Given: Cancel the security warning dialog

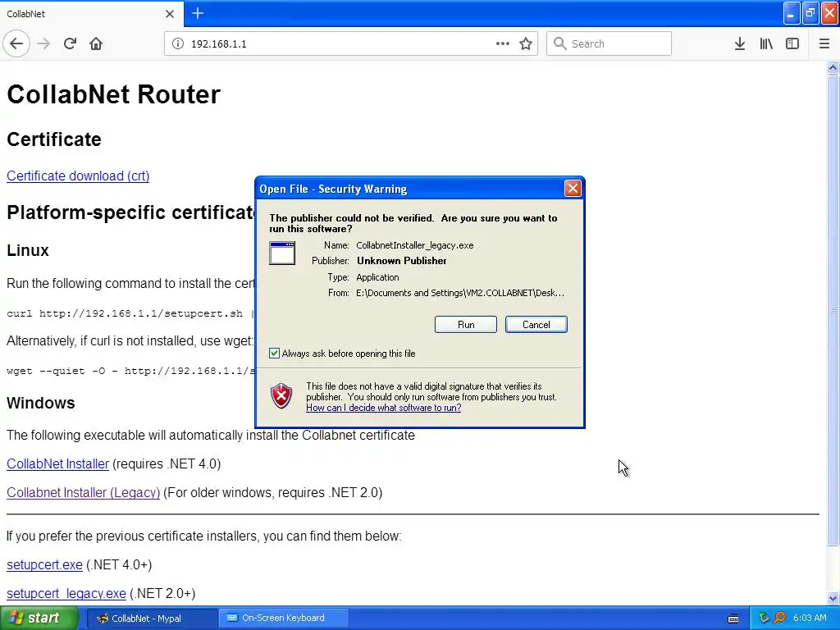Looking at the screenshot, I should tap(536, 325).
